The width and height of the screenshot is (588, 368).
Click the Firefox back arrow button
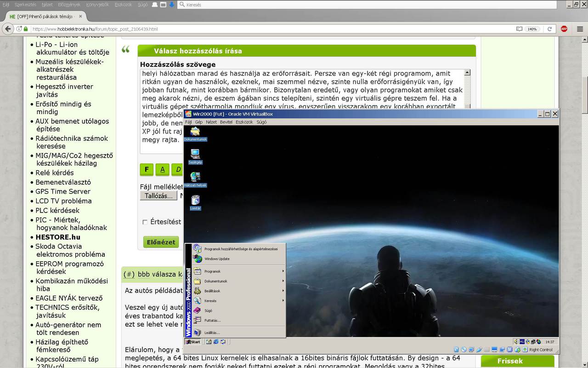tap(8, 29)
